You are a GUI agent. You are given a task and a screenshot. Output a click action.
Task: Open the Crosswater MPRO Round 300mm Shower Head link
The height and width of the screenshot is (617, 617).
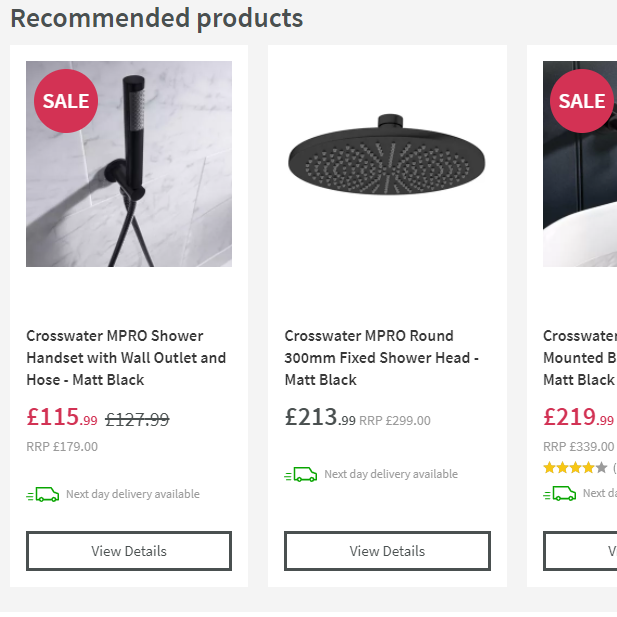point(382,358)
